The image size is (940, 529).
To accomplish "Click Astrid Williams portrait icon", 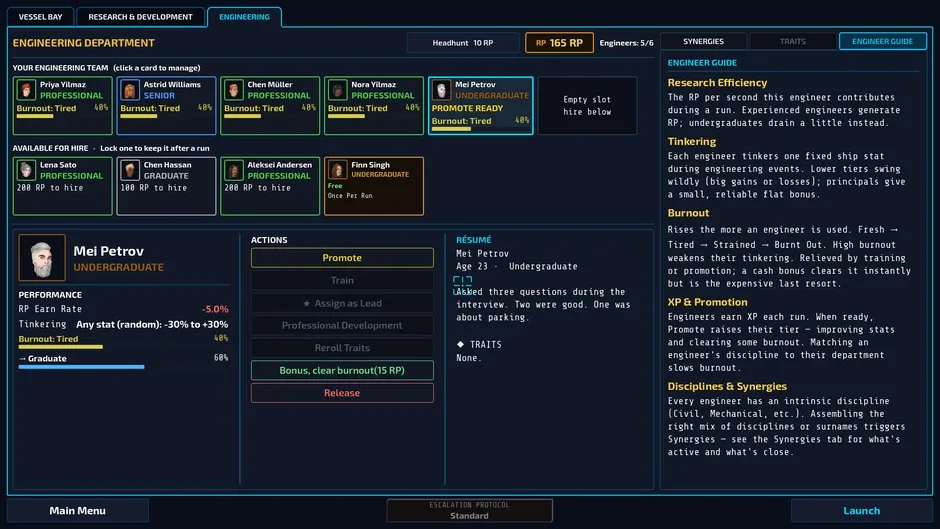I will tap(129, 90).
